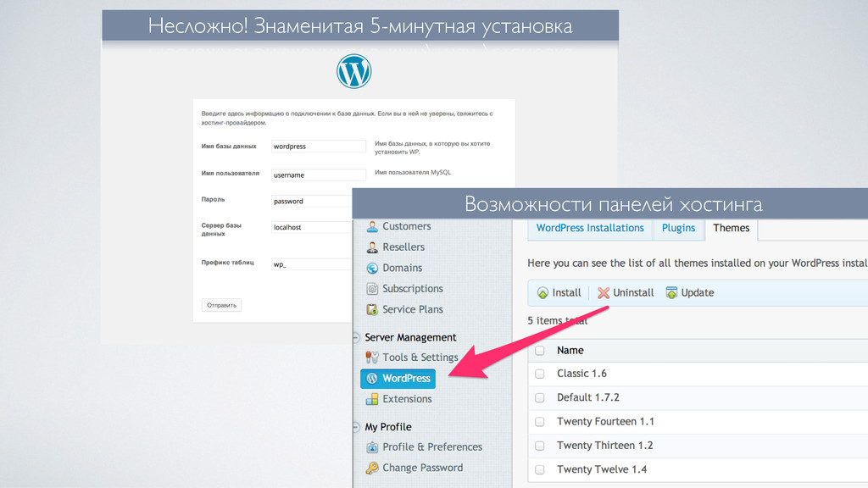The width and height of the screenshot is (868, 488).
Task: Open Subscriptions in the sidebar
Action: click(x=413, y=289)
